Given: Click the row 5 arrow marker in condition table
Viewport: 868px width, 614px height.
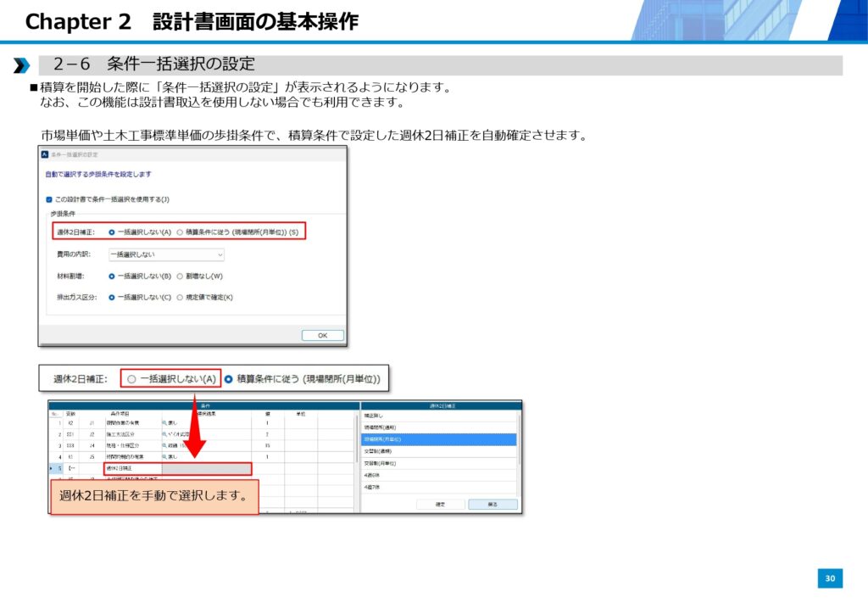Looking at the screenshot, I should point(53,468).
